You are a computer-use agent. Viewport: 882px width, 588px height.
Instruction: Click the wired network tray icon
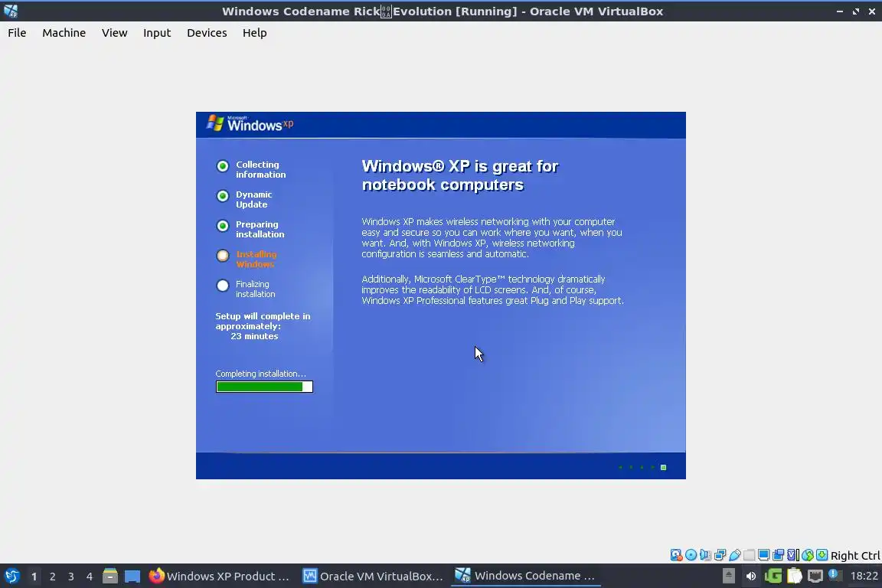[x=815, y=577]
